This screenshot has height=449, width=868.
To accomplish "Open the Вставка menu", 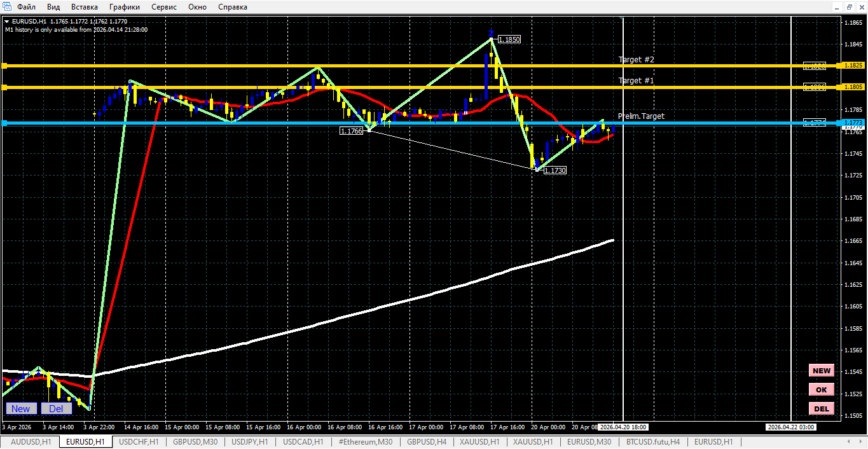I will [x=85, y=7].
